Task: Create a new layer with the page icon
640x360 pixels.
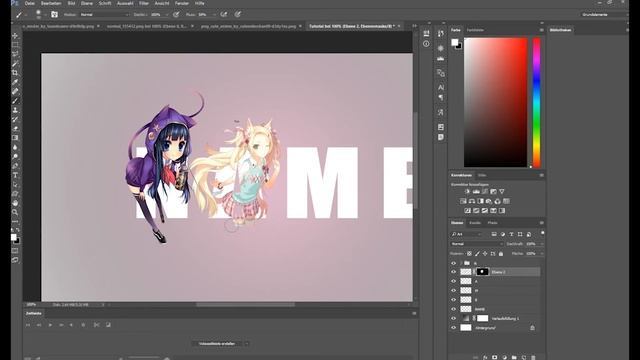Action: coord(524,357)
